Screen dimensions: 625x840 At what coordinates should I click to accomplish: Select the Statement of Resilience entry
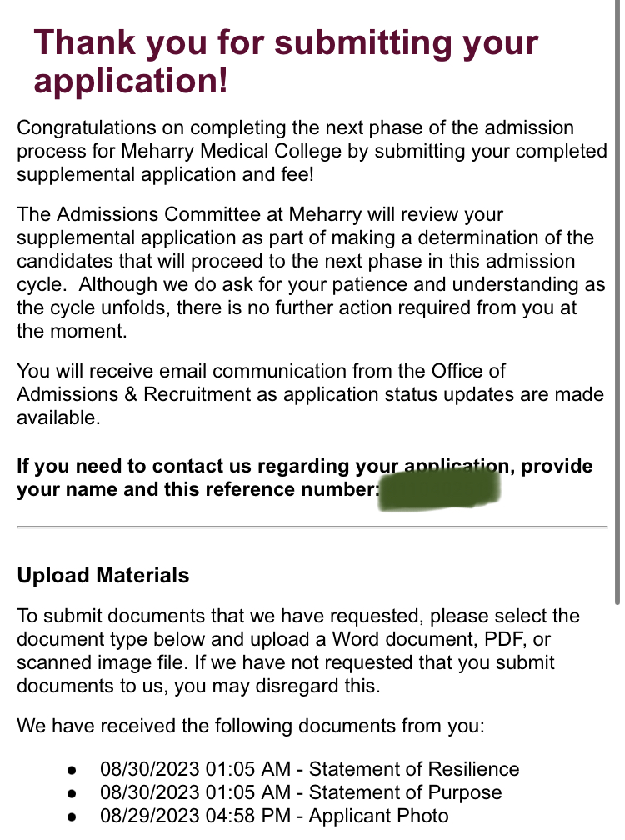309,769
